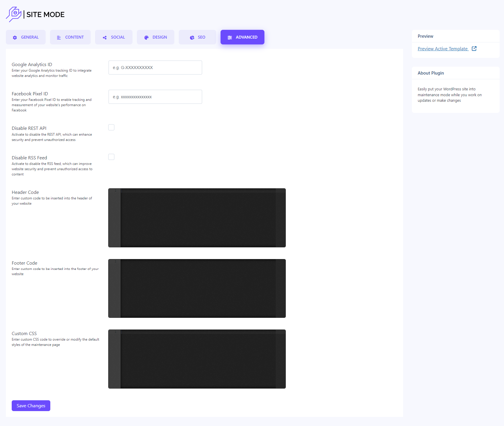The width and height of the screenshot is (504, 426).
Task: Go to the Social tab
Action: (x=114, y=37)
